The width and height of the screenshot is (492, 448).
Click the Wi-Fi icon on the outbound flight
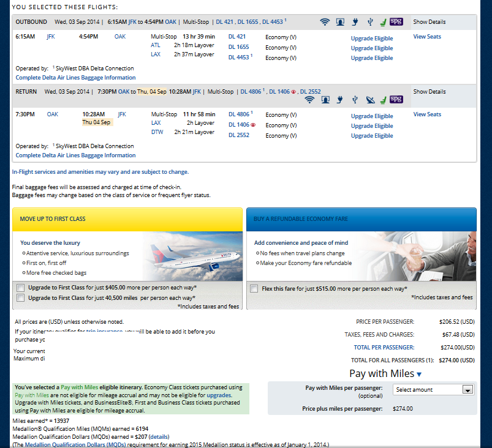click(x=325, y=22)
